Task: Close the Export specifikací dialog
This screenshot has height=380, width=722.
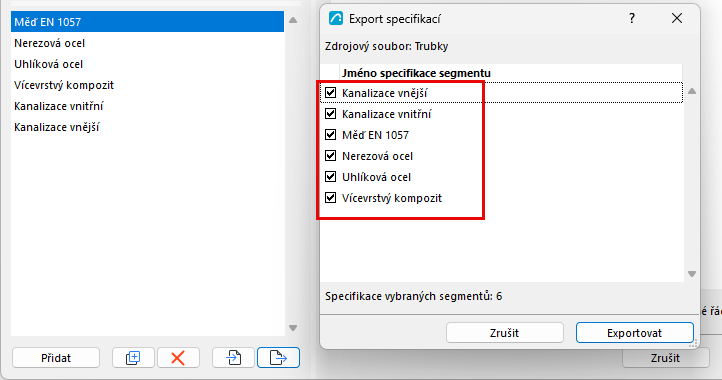Action: [x=677, y=18]
